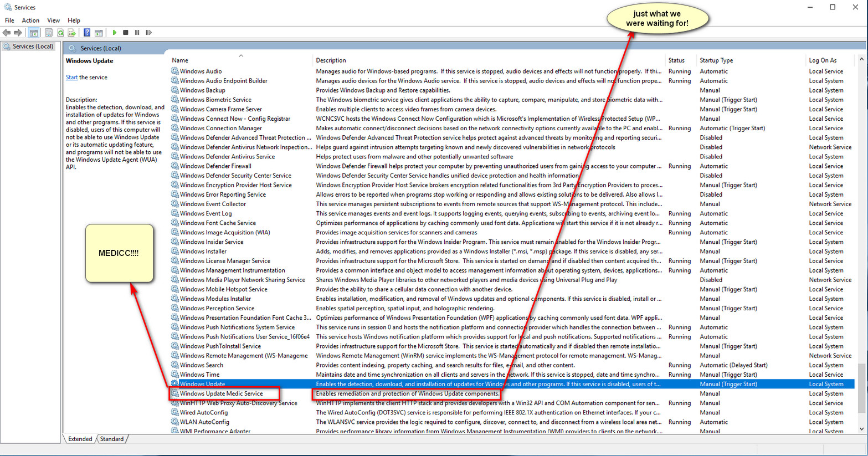The height and width of the screenshot is (456, 868).
Task: Click the gear icon beside Windows Time
Action: pos(174,375)
